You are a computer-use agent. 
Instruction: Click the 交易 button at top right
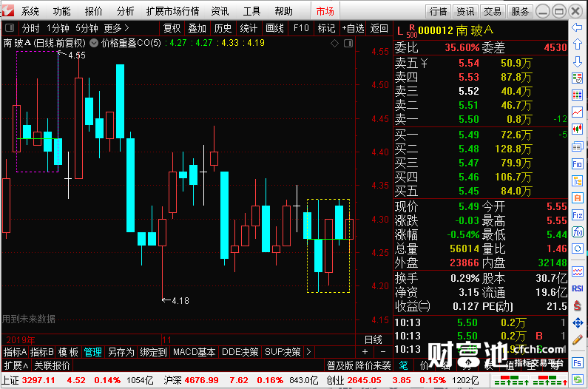(493, 12)
